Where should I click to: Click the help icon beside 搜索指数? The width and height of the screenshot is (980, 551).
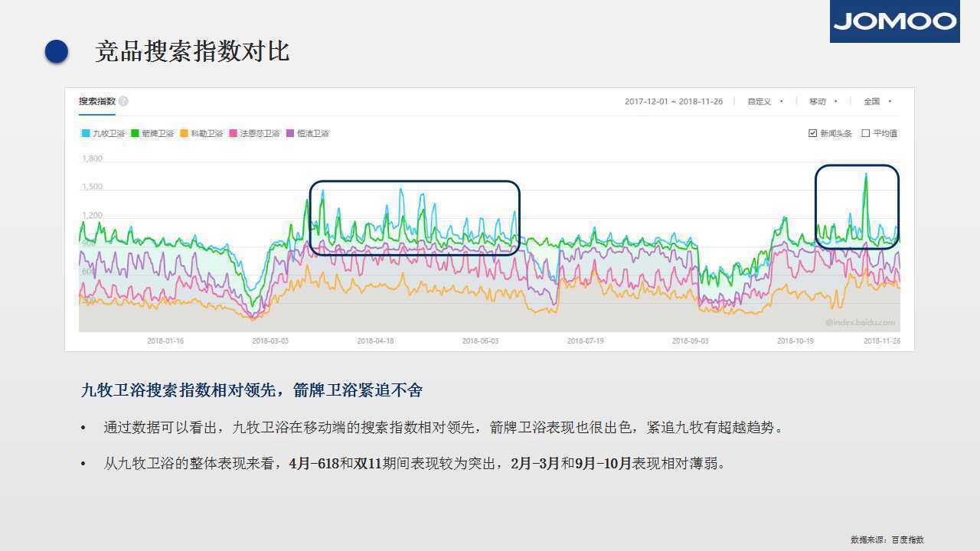point(123,101)
